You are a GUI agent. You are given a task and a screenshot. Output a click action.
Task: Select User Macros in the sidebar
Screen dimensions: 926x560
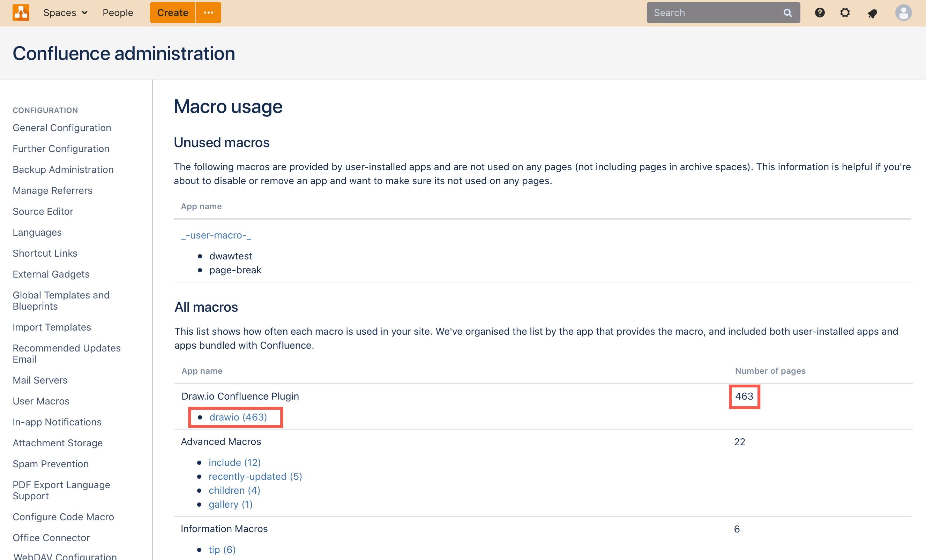click(x=41, y=401)
